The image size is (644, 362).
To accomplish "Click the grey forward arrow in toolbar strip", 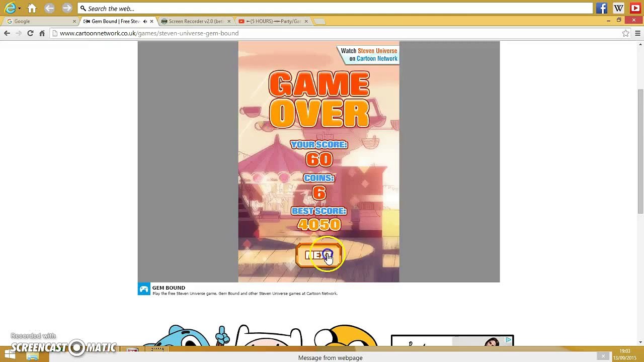I will pyautogui.click(x=67, y=8).
